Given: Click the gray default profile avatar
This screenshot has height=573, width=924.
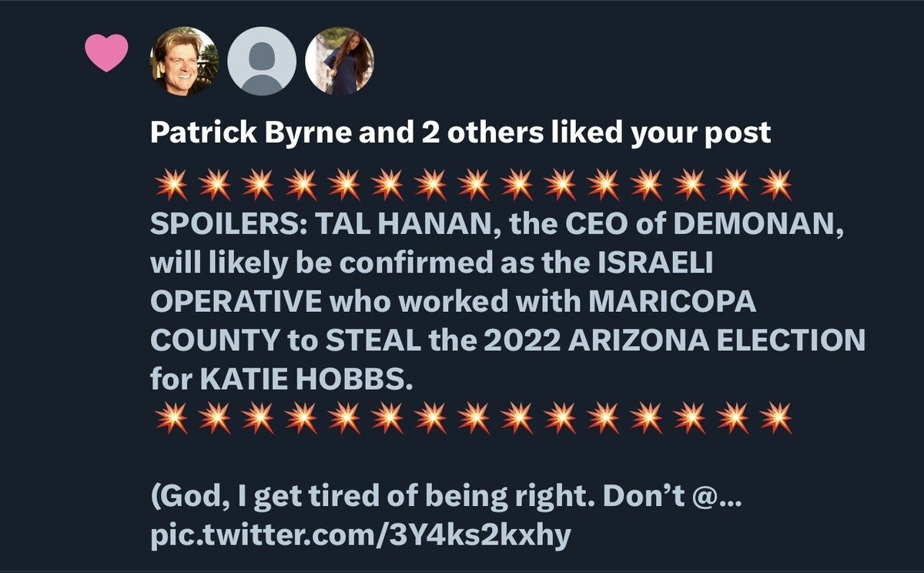Looking at the screenshot, I should coord(262,61).
